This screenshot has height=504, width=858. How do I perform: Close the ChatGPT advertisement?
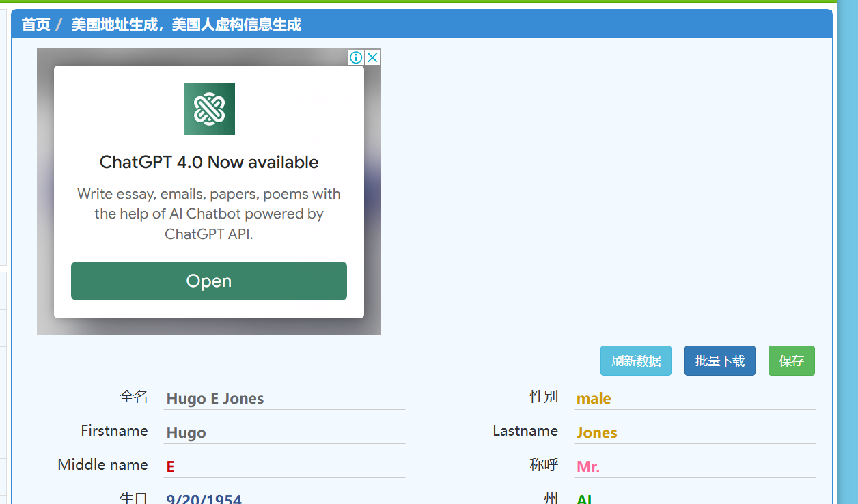(372, 57)
